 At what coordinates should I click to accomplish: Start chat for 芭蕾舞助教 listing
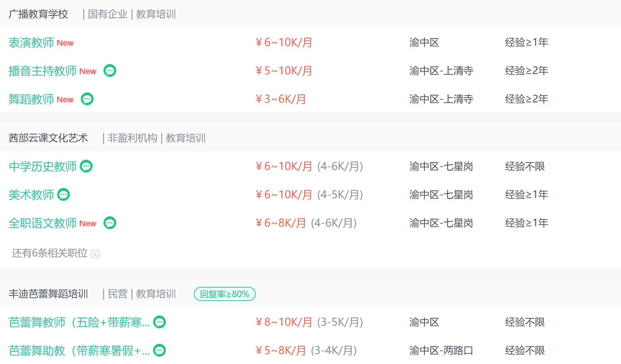[x=159, y=351]
